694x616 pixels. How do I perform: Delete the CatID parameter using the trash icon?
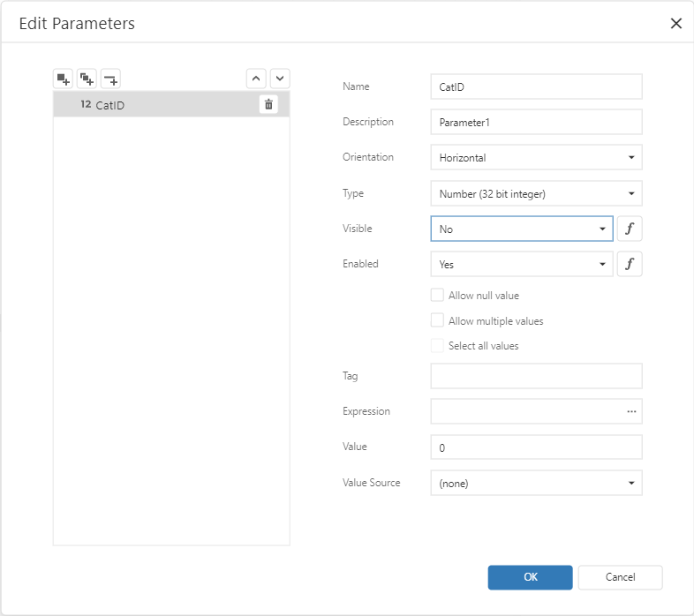click(x=269, y=104)
